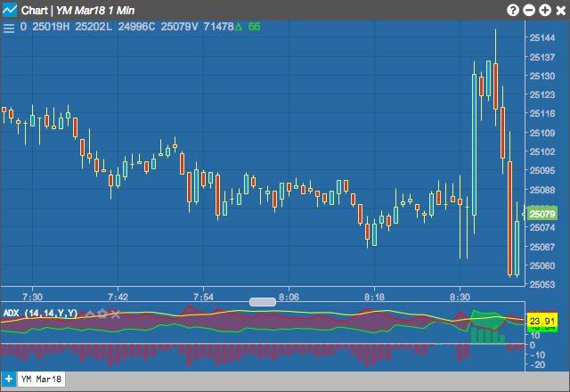570x392 pixels.
Task: Click the 25095 price axis label
Action: point(542,170)
